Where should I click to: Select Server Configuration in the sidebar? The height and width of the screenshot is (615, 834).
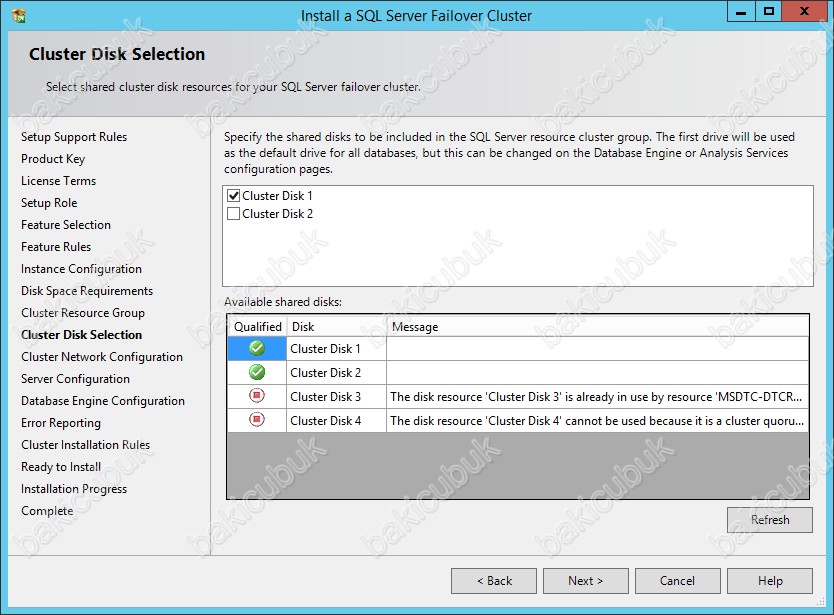(x=76, y=379)
